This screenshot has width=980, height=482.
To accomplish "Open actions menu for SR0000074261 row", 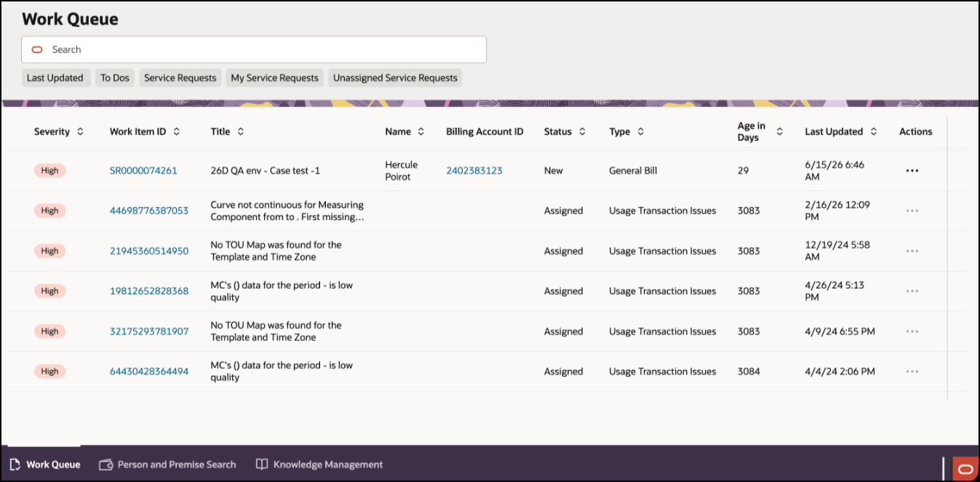I will [x=912, y=171].
